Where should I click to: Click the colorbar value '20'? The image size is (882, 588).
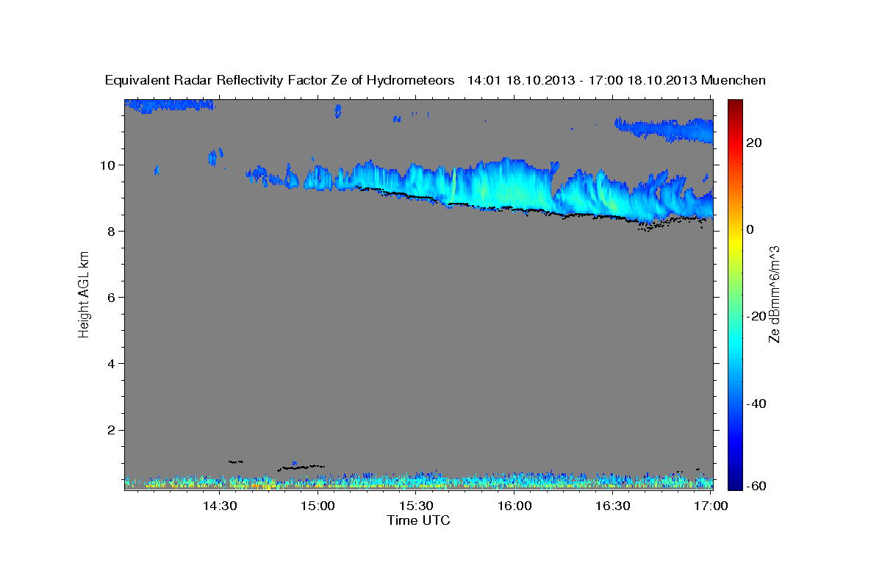[x=753, y=143]
